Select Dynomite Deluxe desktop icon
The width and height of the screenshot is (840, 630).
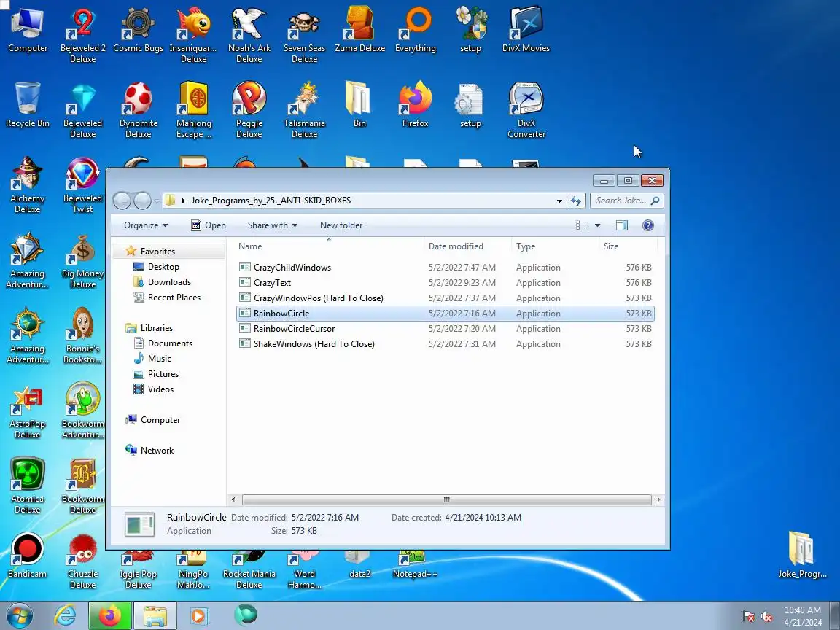click(139, 109)
